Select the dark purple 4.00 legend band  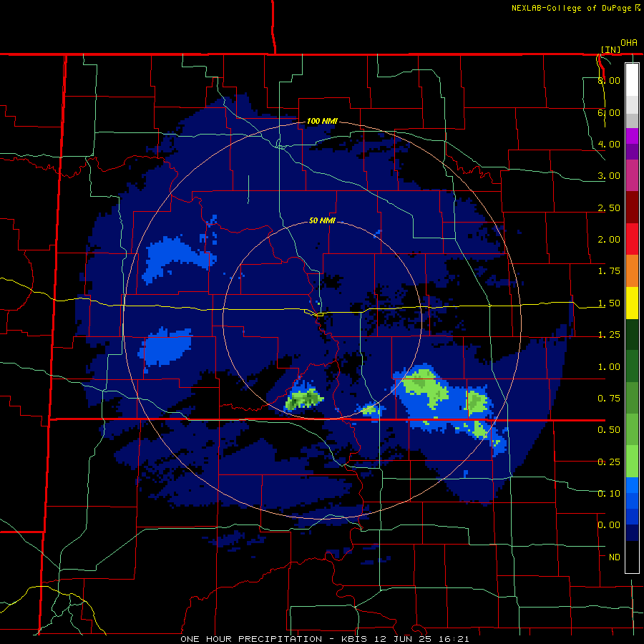click(632, 152)
